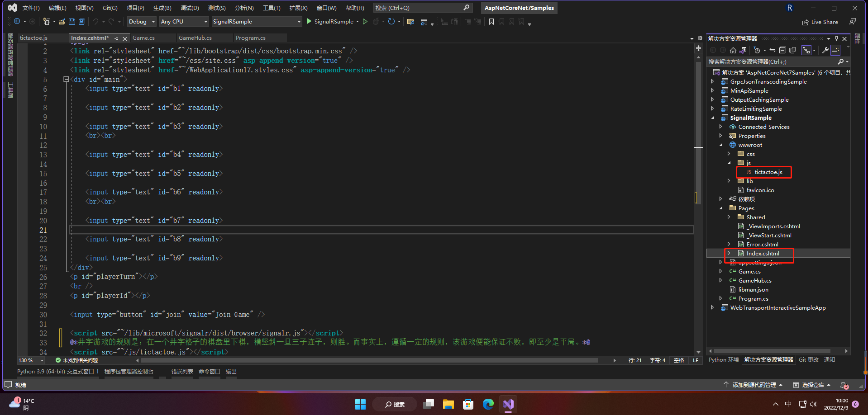Switch Solution Explorer views with the VS icon
This screenshot has width=868, height=415.
pos(743,50)
